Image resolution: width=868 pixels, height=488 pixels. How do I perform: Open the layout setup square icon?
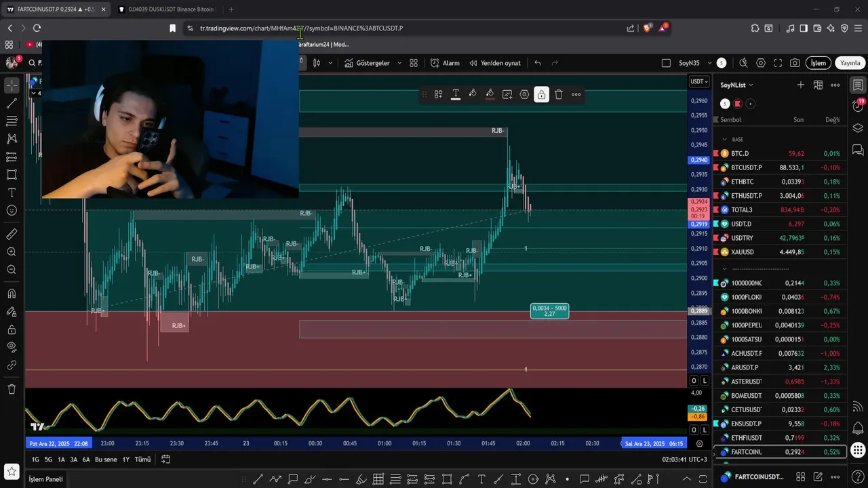pyautogui.click(x=666, y=63)
